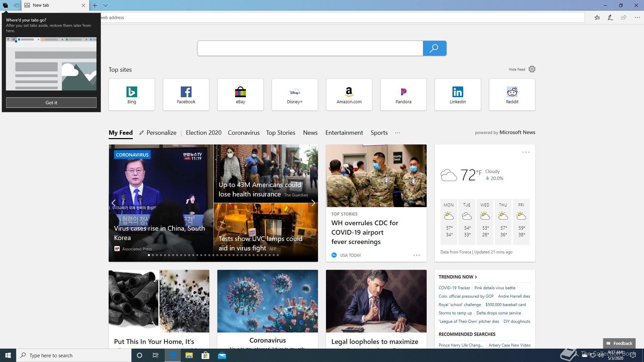Click the Cortana circle icon on taskbar
This screenshot has width=644, height=362.
tap(140, 355)
